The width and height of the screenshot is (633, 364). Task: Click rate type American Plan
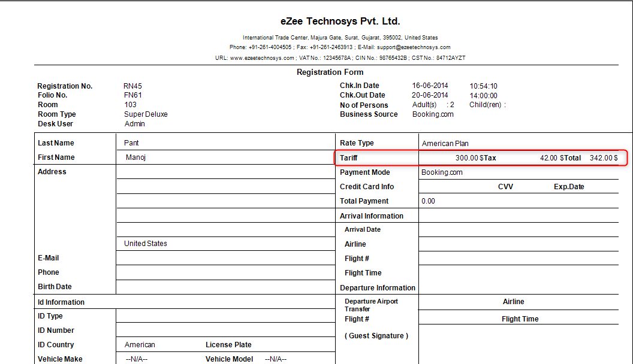[445, 144]
